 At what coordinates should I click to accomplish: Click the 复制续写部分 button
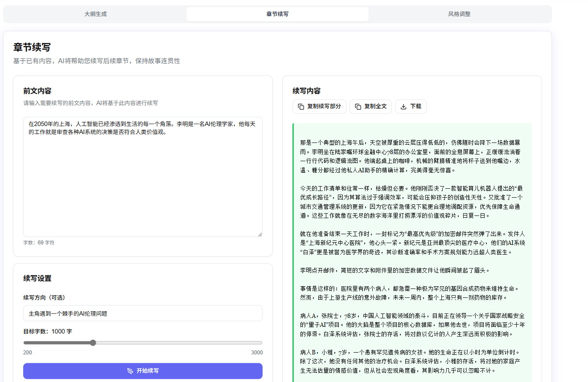point(319,106)
